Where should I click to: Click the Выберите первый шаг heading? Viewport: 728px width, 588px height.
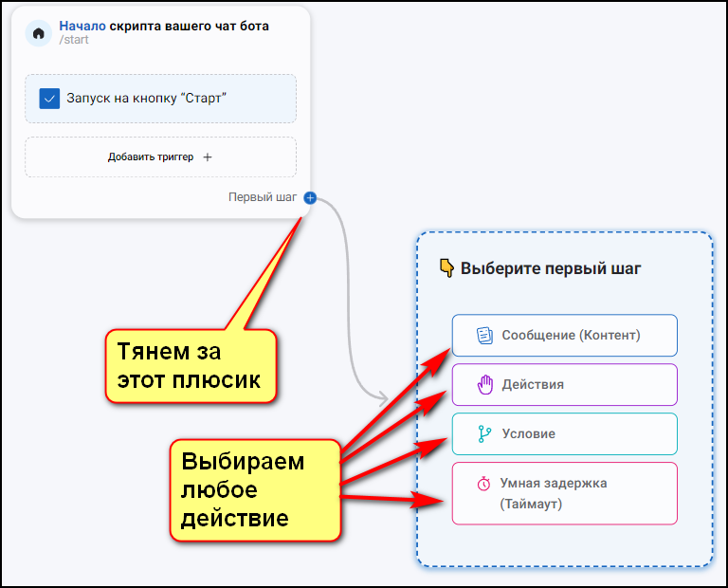[x=551, y=268]
